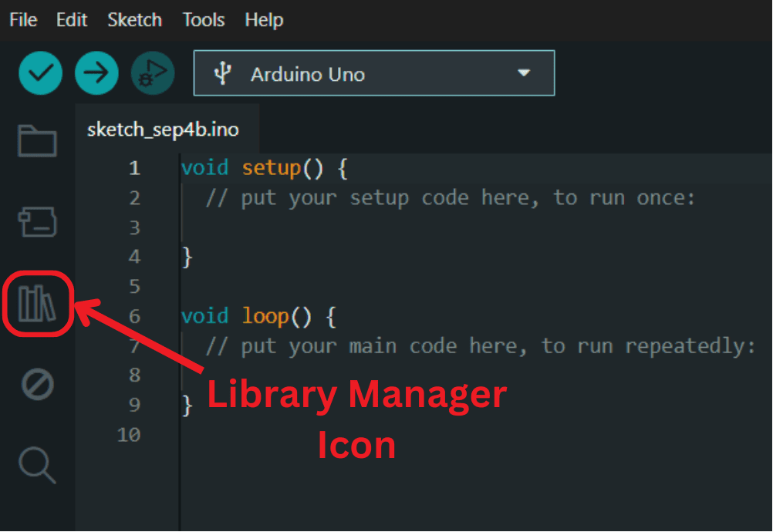Open the Sketchbook folder icon

click(36, 141)
